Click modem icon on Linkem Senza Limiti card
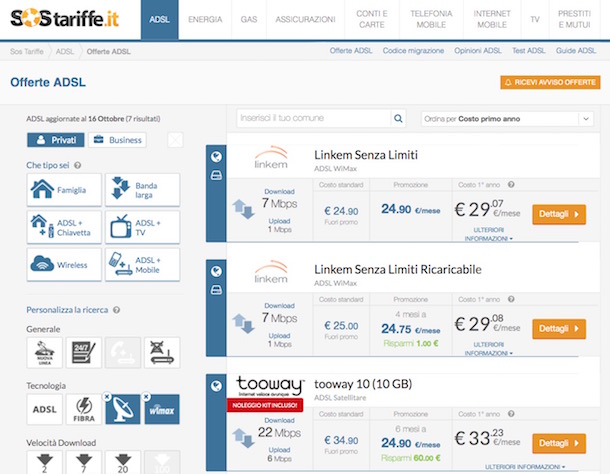610x474 pixels. click(x=216, y=175)
